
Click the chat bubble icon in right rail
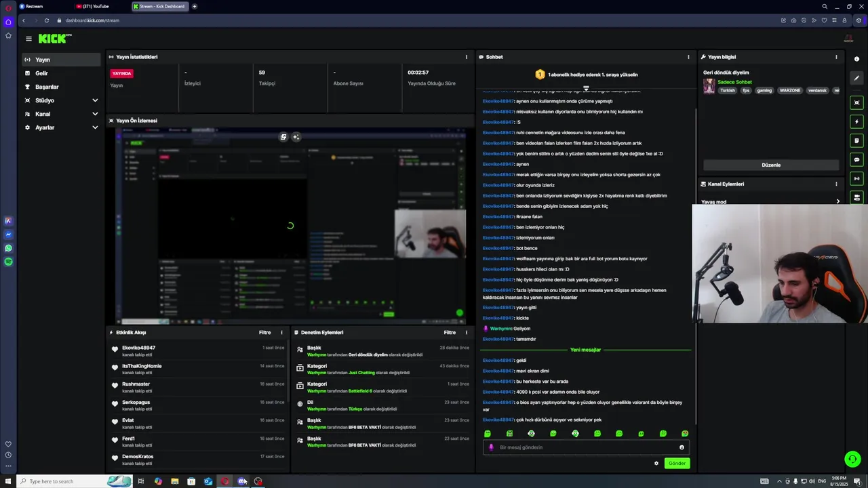point(856,160)
